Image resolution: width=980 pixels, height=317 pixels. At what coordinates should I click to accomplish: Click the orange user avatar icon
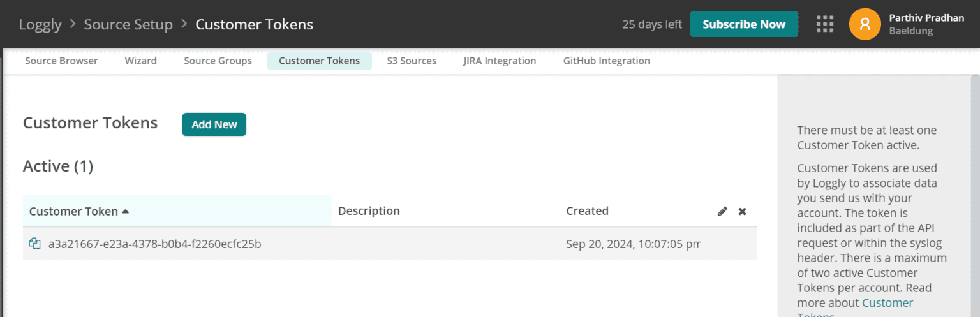[x=865, y=24]
